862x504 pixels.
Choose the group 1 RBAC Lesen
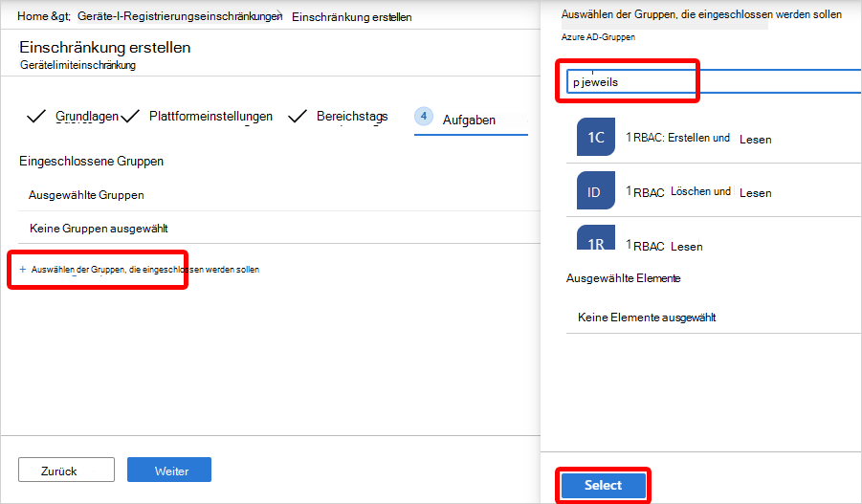[x=714, y=238]
